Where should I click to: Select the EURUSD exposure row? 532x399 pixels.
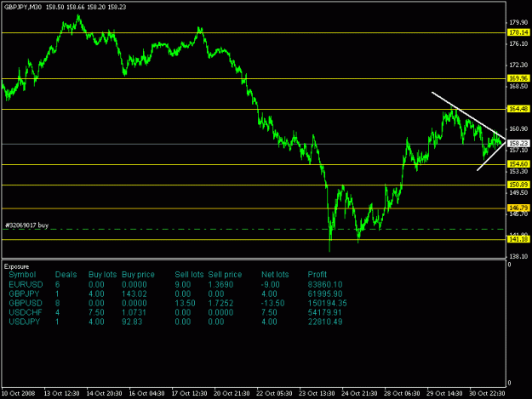pos(175,285)
